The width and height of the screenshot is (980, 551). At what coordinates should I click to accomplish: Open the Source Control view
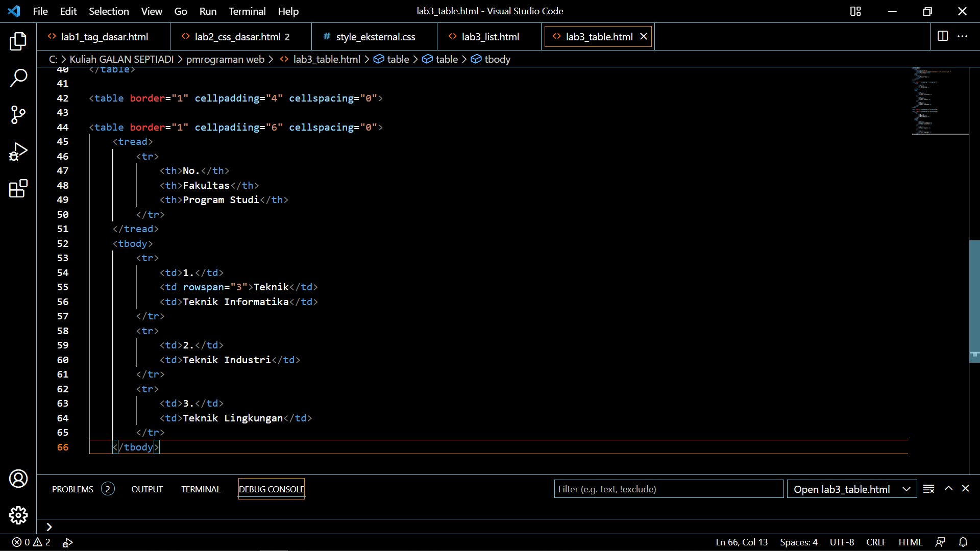click(18, 115)
